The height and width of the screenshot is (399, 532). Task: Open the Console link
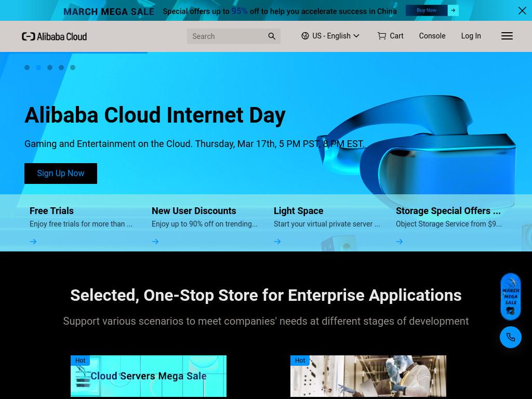pyautogui.click(x=432, y=36)
